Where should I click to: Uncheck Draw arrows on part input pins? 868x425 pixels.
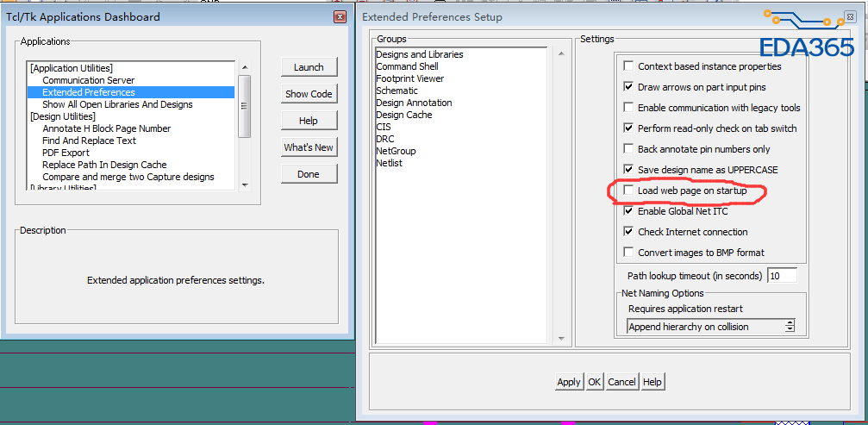coord(628,87)
